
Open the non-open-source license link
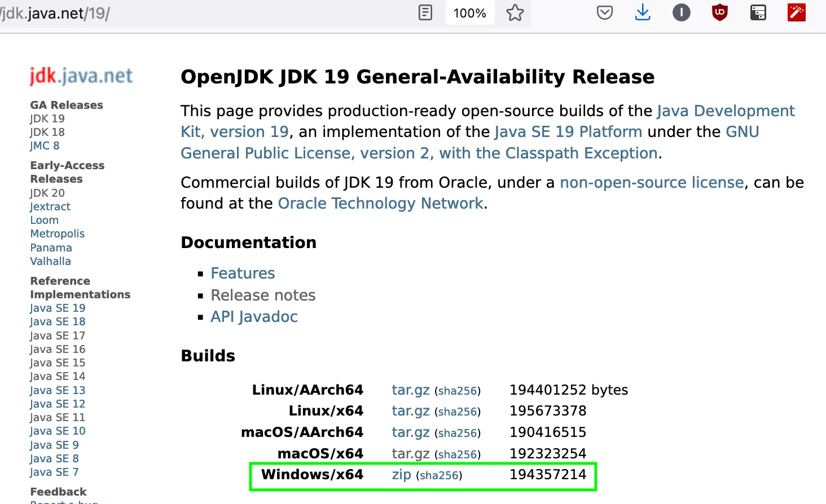coord(652,182)
